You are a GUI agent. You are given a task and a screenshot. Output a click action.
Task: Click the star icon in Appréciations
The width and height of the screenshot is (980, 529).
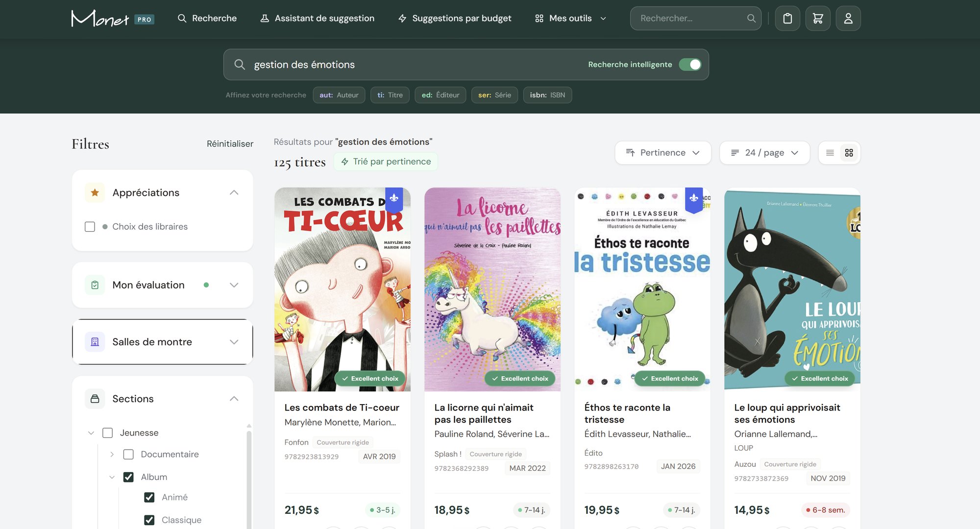(95, 192)
